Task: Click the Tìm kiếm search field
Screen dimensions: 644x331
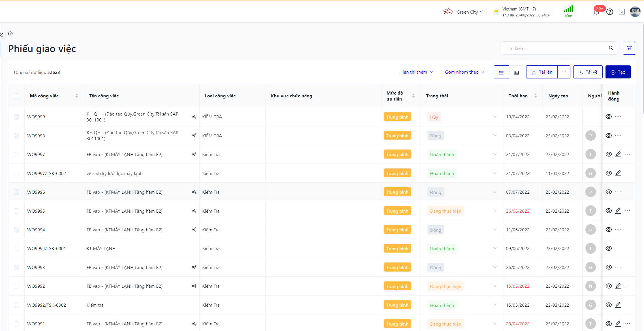Action: pos(555,48)
